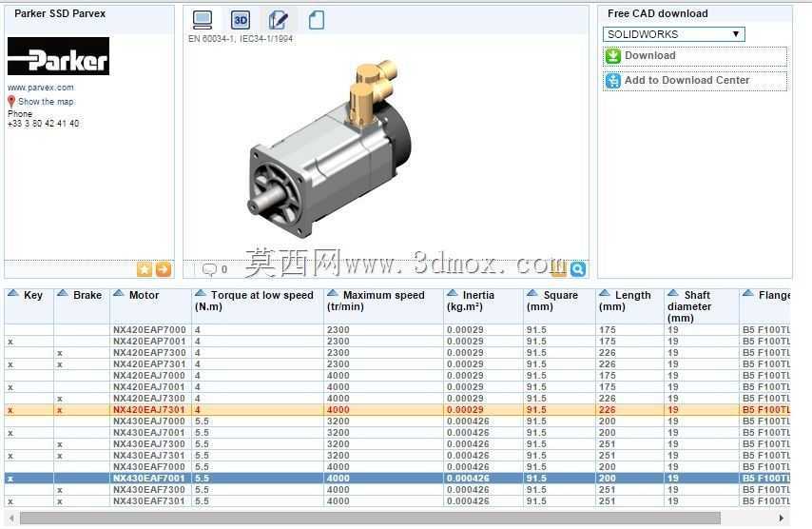Click phone number +33 3 80 42 41 40
Image resolution: width=812 pixels, height=529 pixels.
click(44, 124)
